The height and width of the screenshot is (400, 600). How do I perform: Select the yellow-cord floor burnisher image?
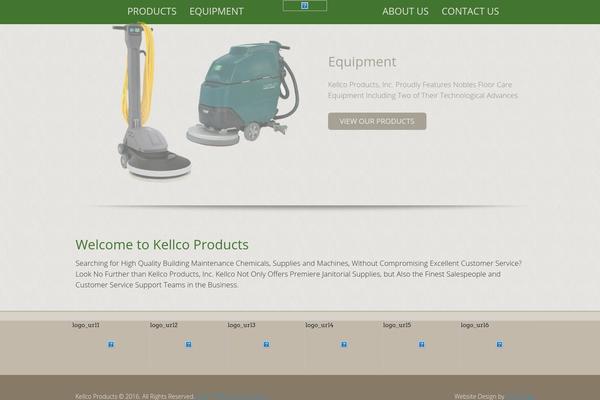click(152, 101)
